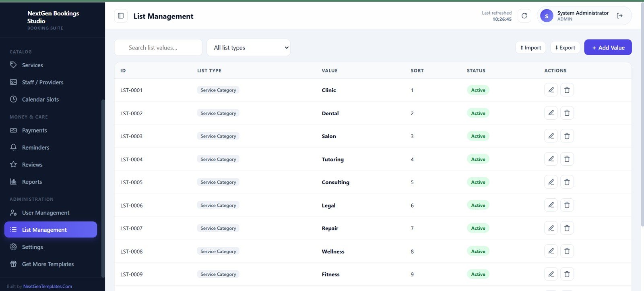Delete the Repair row with trash icon
644x291 pixels.
pos(567,228)
